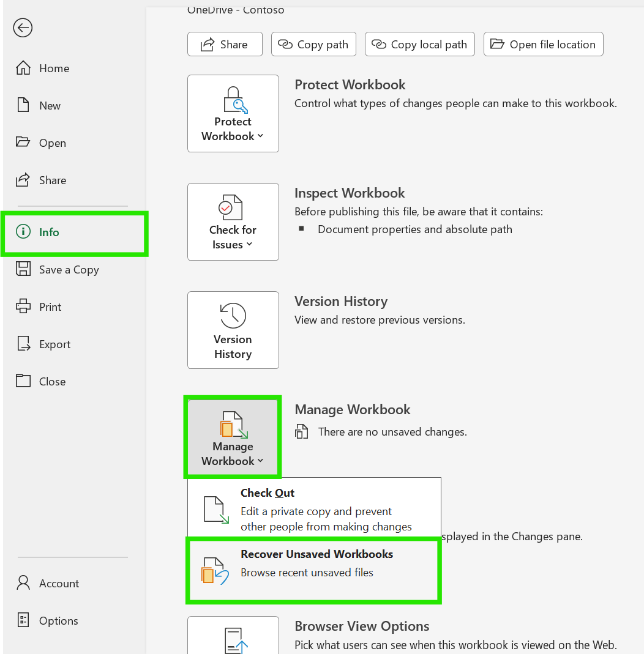The image size is (644, 654).
Task: Click the 'Inspect Workbook' heading
Action: pos(350,193)
